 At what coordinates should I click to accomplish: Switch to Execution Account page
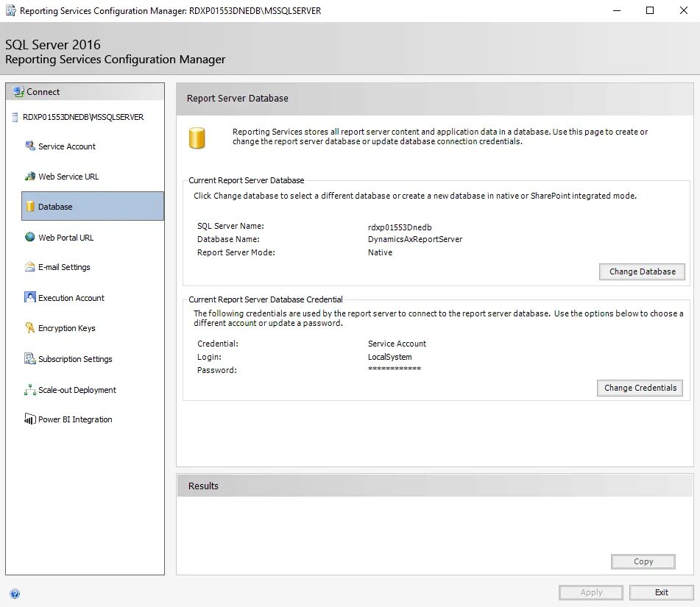[71, 298]
